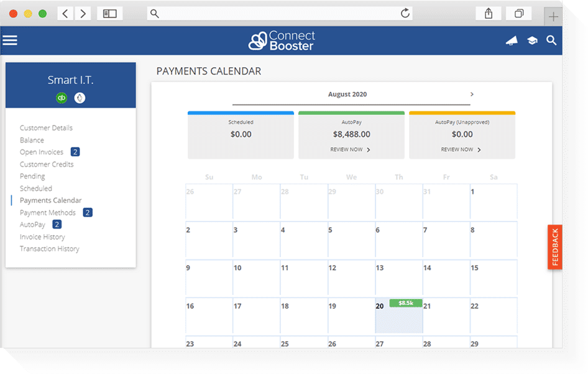Open Invoice History in sidebar
588x374 pixels.
tap(42, 237)
